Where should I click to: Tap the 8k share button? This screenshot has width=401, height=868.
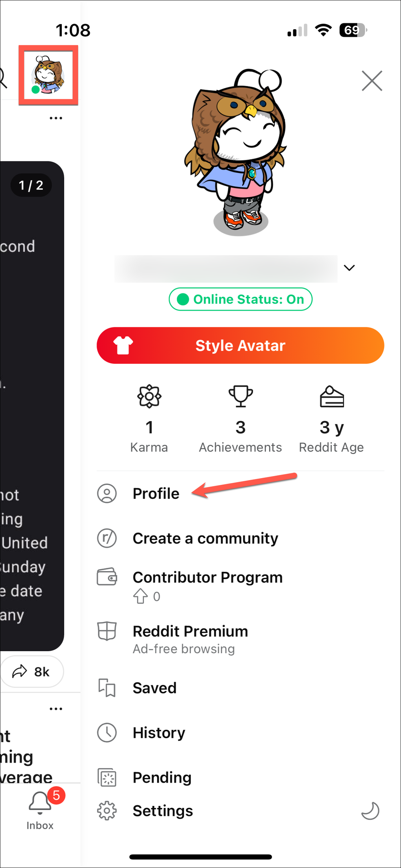tap(32, 672)
